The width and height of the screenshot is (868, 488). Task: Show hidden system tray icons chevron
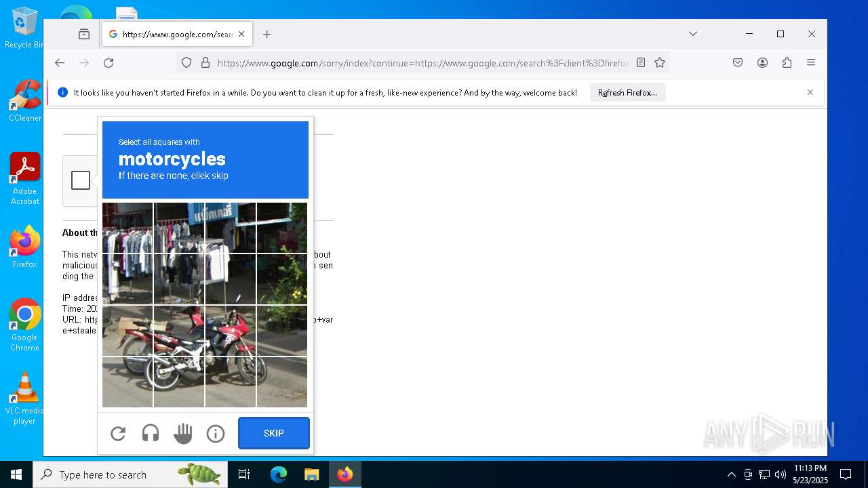(x=731, y=474)
